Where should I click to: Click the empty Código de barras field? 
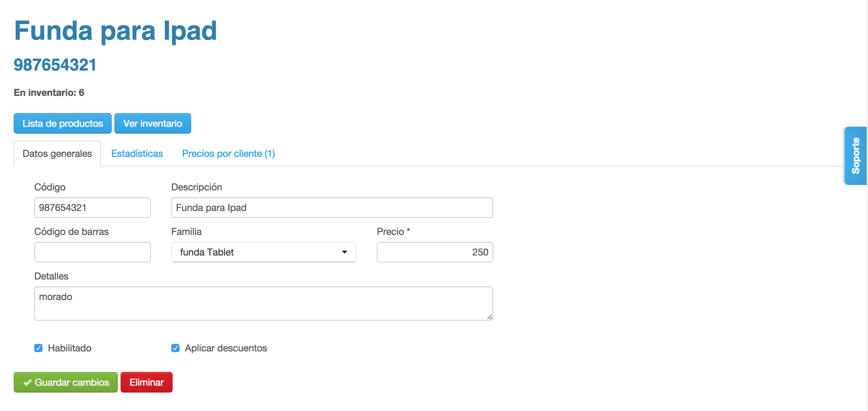92,252
